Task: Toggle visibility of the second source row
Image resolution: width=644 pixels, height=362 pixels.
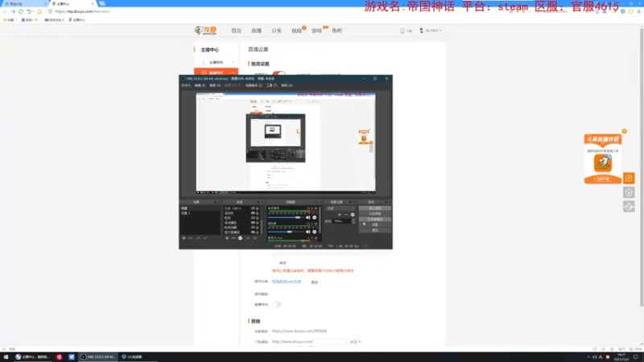Action: [253, 213]
